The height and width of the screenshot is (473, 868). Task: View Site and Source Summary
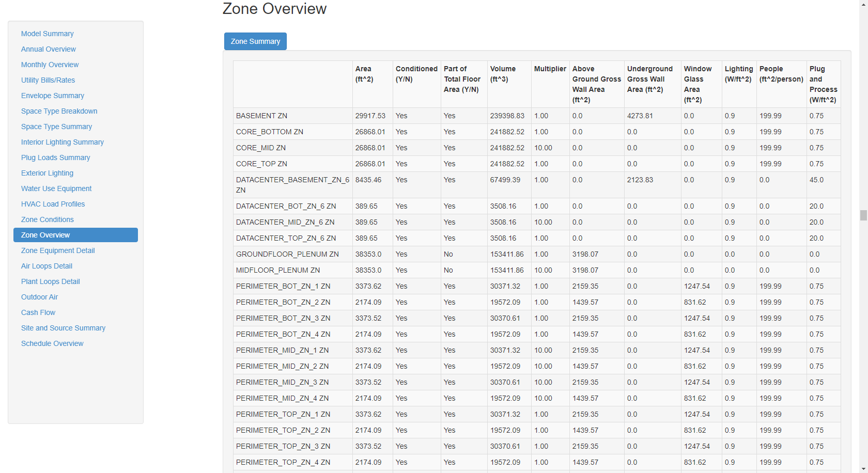[x=63, y=328]
